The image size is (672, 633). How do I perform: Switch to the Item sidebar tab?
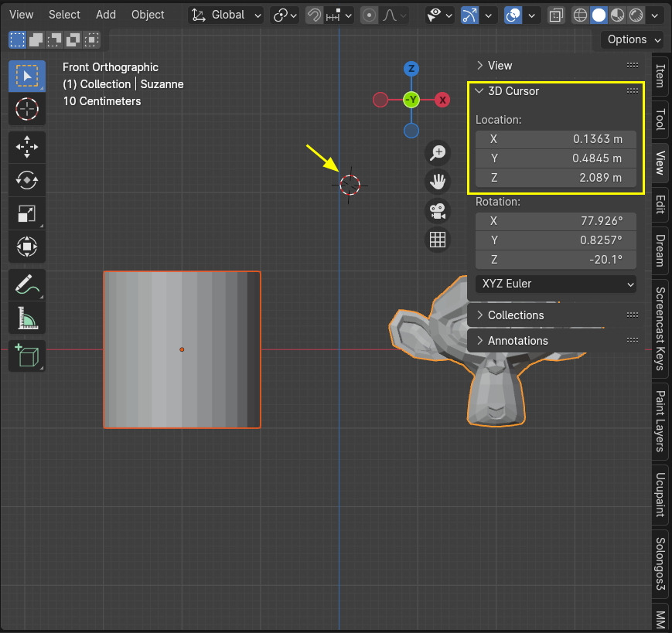click(x=660, y=76)
